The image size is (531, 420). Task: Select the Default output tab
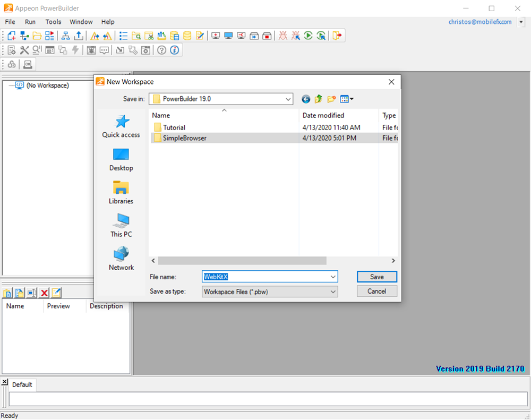(x=22, y=384)
